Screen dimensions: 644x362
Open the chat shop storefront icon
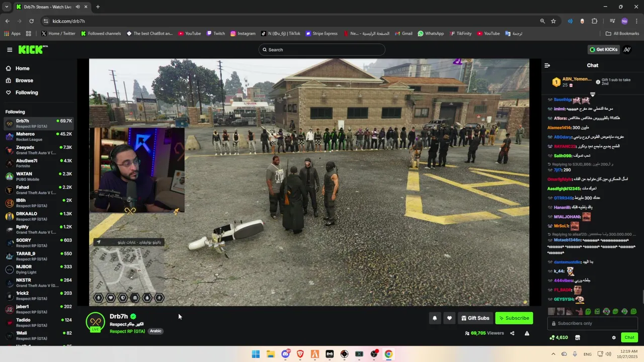click(578, 338)
